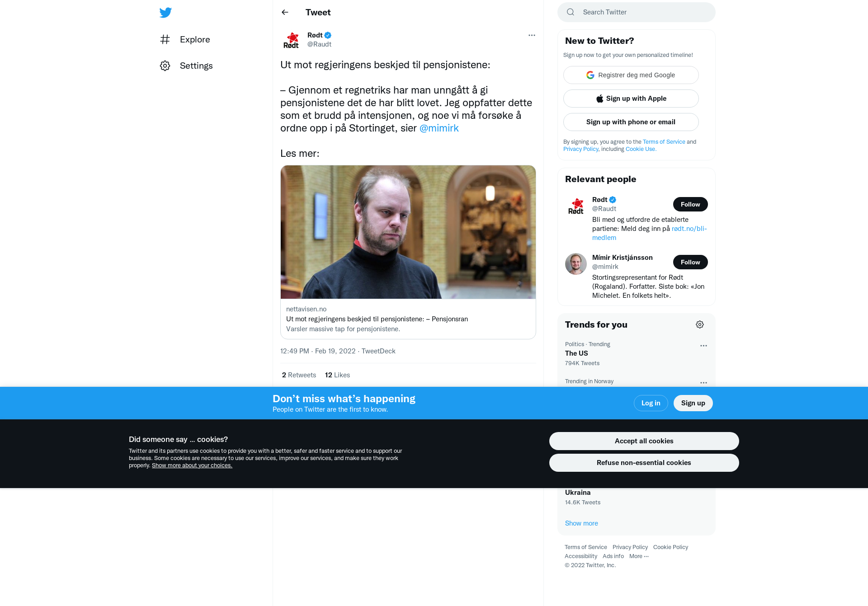This screenshot has height=606, width=868.
Task: Go back using the arrow icon
Action: click(285, 12)
